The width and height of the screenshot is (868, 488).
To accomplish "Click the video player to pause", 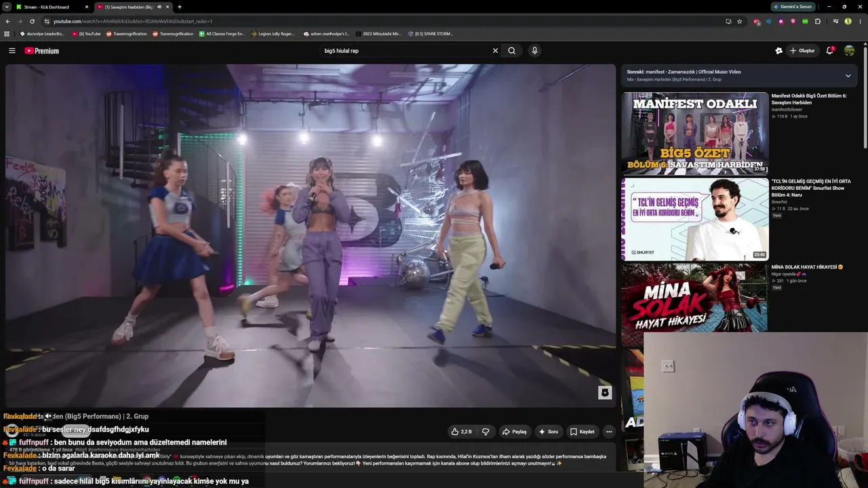I will pos(311,236).
